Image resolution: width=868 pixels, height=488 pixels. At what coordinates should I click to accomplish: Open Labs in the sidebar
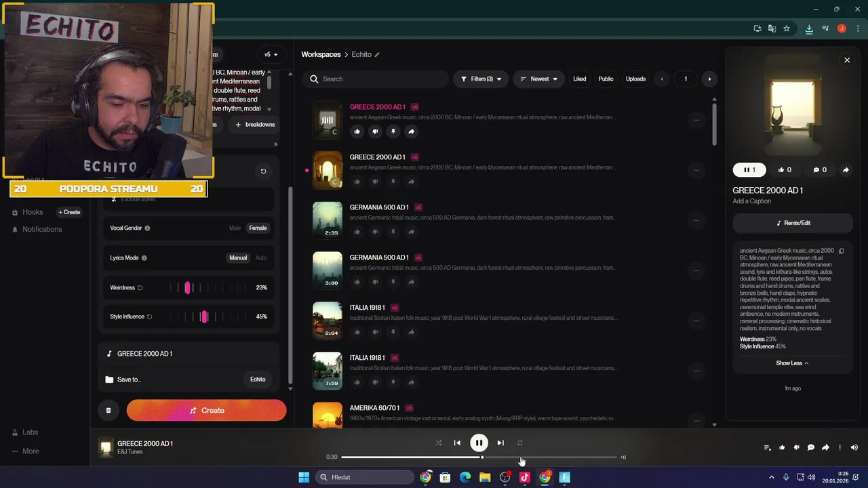pyautogui.click(x=24, y=432)
